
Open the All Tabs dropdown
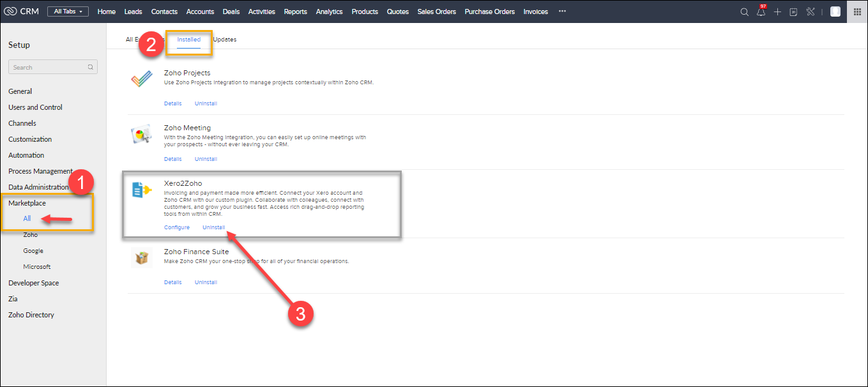[68, 11]
